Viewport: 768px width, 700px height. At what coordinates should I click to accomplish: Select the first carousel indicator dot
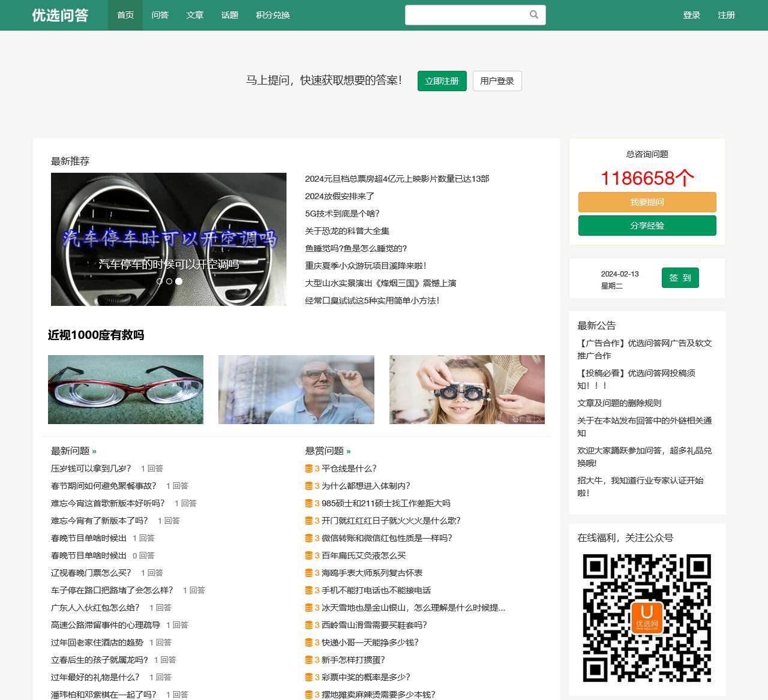pyautogui.click(x=160, y=281)
